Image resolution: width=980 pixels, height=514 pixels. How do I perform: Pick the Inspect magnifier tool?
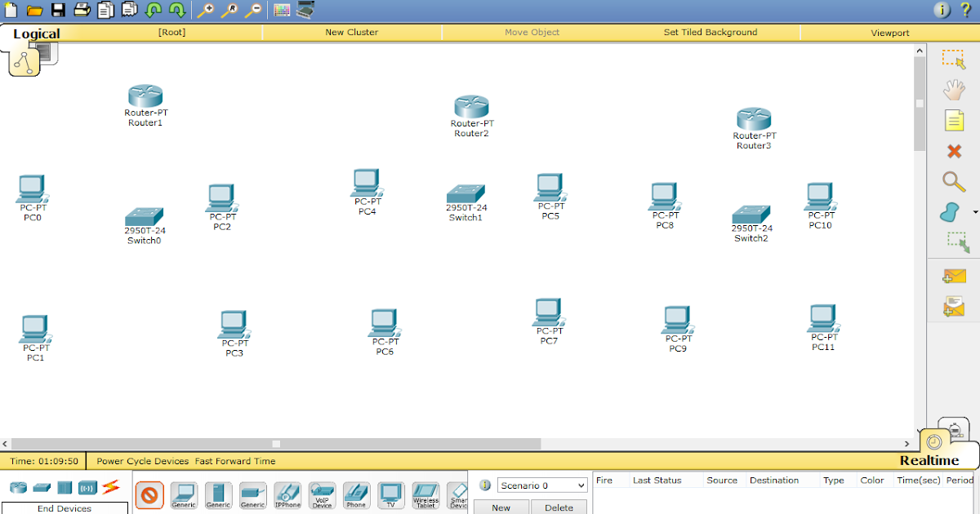[954, 182]
